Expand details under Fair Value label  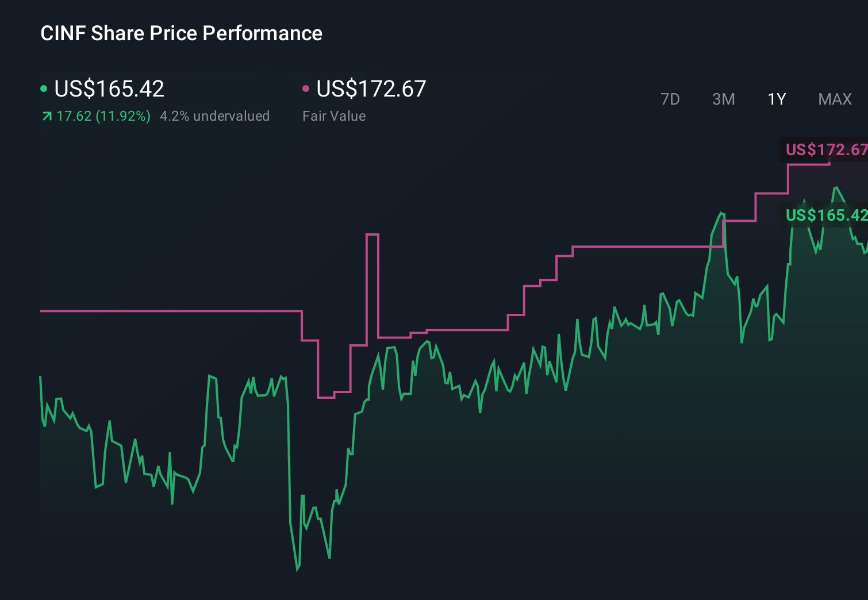tap(334, 116)
